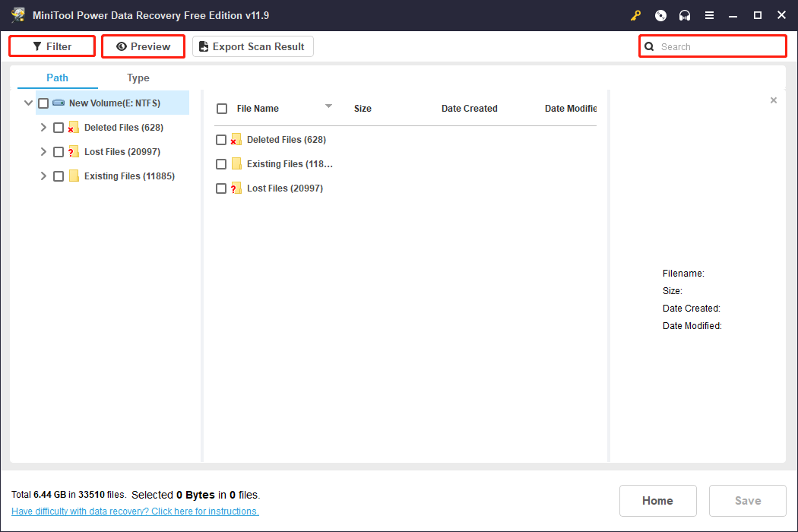The width and height of the screenshot is (798, 532).
Task: Toggle the select-all File Name checkbox
Action: click(x=222, y=109)
